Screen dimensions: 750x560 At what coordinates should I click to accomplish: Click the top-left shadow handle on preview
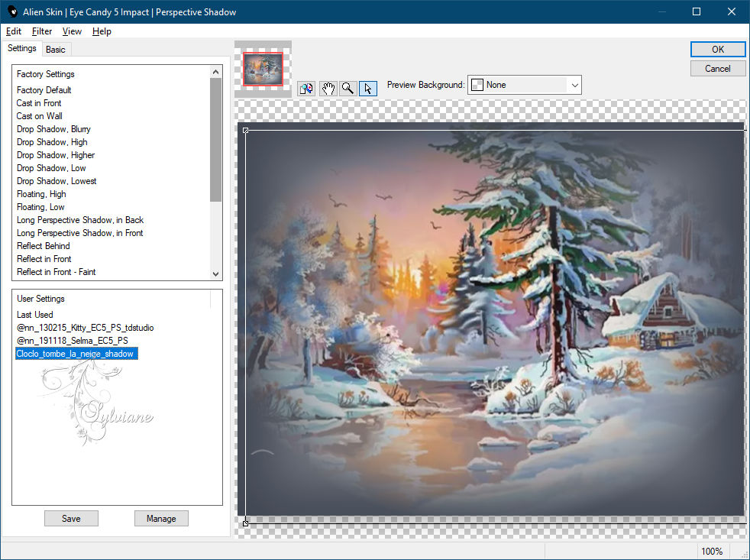click(x=245, y=130)
